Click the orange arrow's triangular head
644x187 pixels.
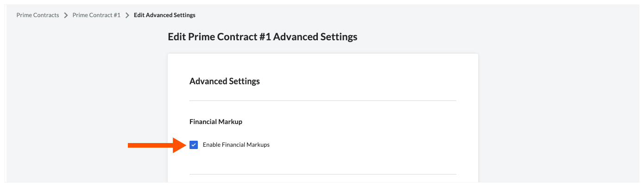click(x=179, y=145)
